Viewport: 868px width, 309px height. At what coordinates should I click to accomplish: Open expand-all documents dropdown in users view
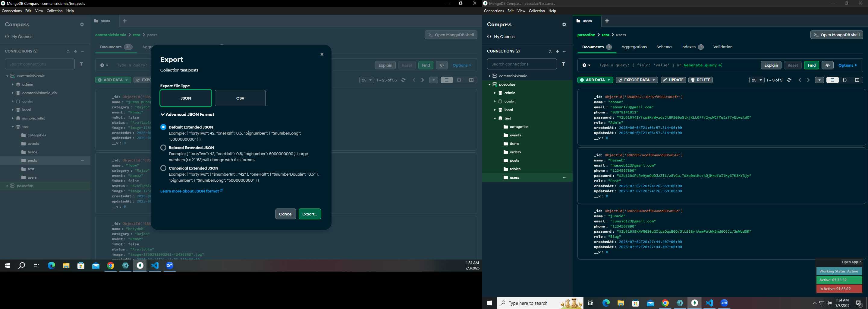pos(819,80)
